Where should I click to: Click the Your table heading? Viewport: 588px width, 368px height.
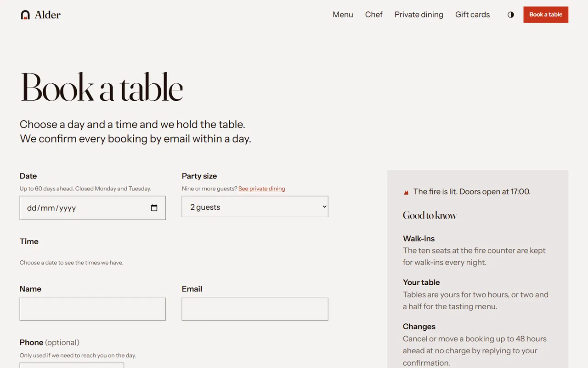point(421,282)
